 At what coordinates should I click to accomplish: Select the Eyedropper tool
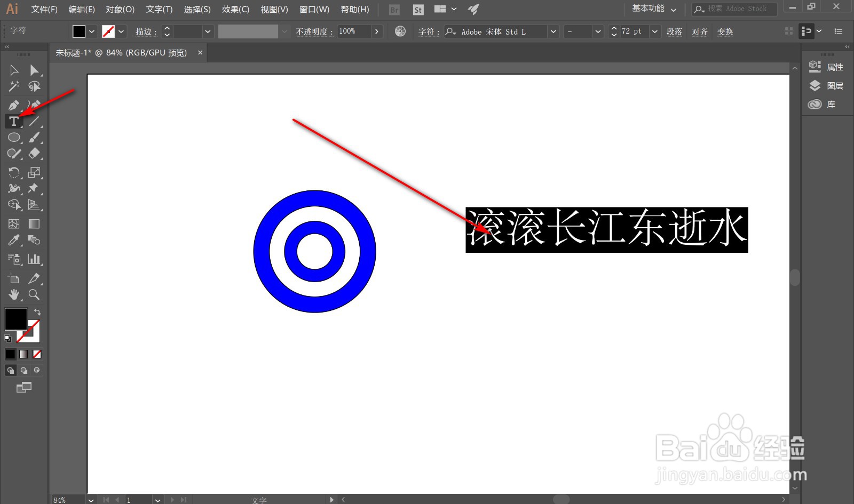click(x=14, y=240)
